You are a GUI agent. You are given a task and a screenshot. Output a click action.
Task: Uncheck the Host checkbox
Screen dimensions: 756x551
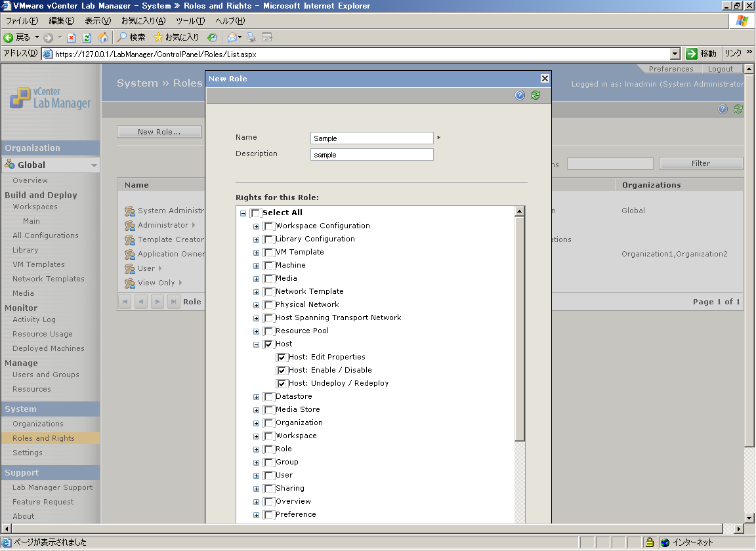(x=268, y=344)
